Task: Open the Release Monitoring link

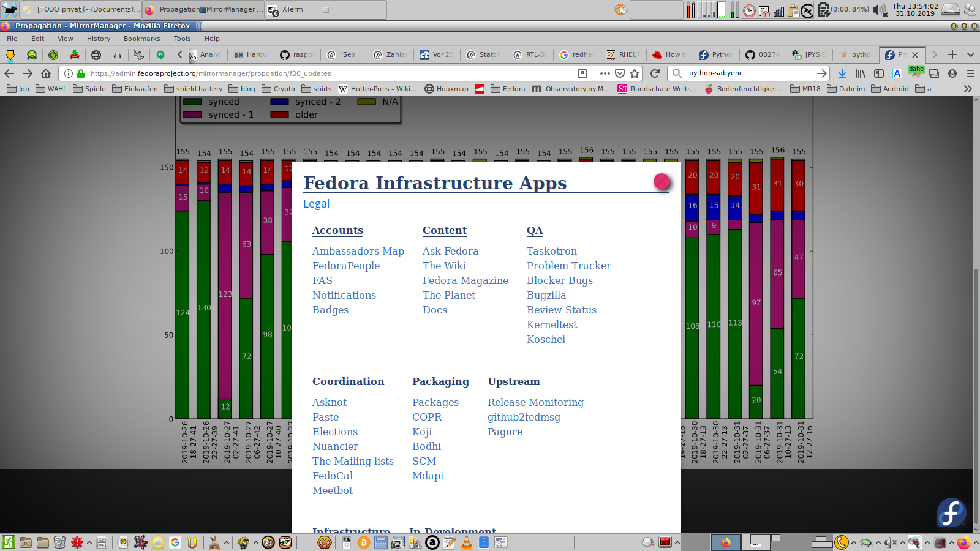Action: (x=535, y=402)
